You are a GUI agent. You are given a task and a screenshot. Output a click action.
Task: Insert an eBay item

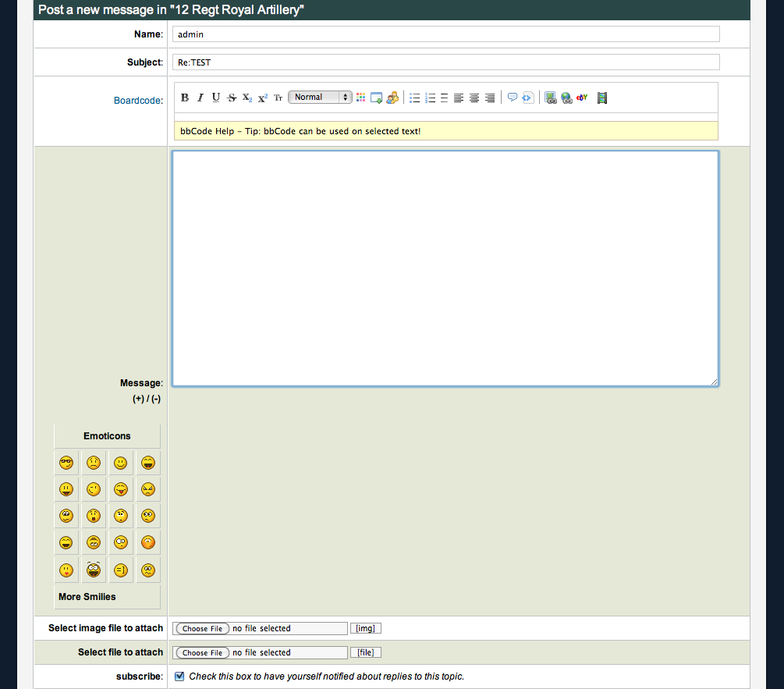click(x=582, y=98)
